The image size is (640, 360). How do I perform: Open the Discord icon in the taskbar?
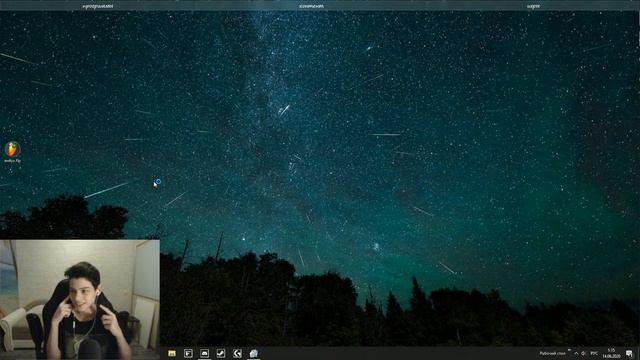204,353
